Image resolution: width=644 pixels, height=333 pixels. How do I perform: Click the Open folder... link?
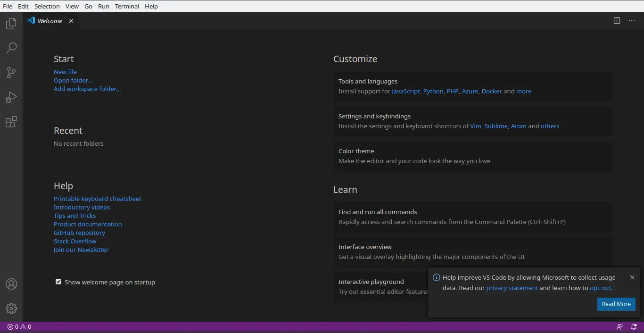click(x=73, y=80)
